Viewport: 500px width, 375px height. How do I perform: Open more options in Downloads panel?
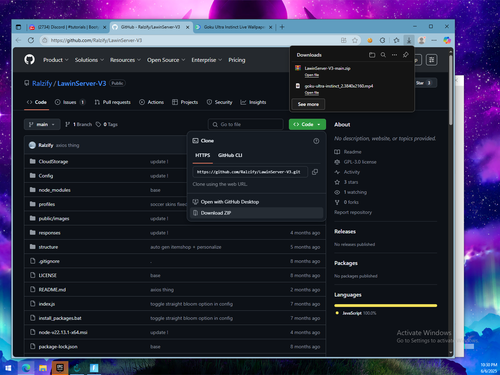(x=394, y=55)
